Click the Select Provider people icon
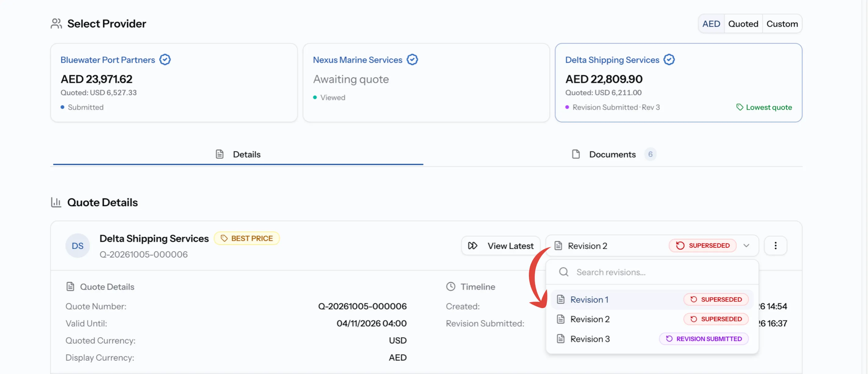Viewport: 868px width, 374px height. click(56, 23)
